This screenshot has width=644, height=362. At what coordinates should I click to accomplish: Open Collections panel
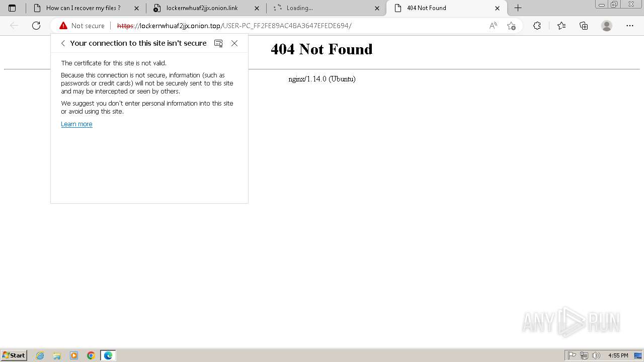click(584, 26)
